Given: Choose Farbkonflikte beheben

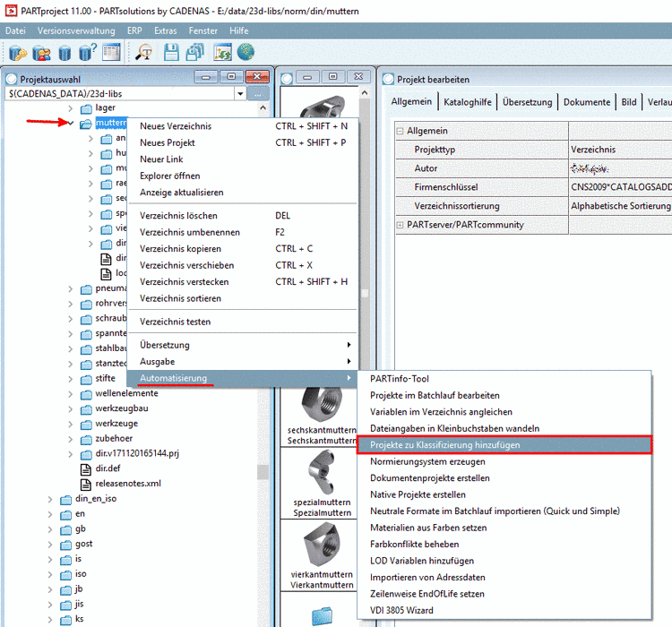Looking at the screenshot, I should (x=504, y=545).
